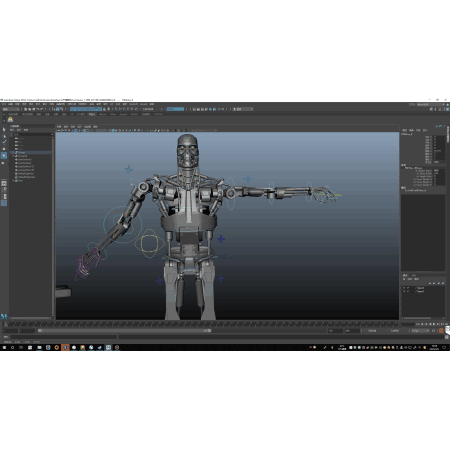
Task: Expand the last node in Outliner list
Action: pyautogui.click(x=13, y=180)
